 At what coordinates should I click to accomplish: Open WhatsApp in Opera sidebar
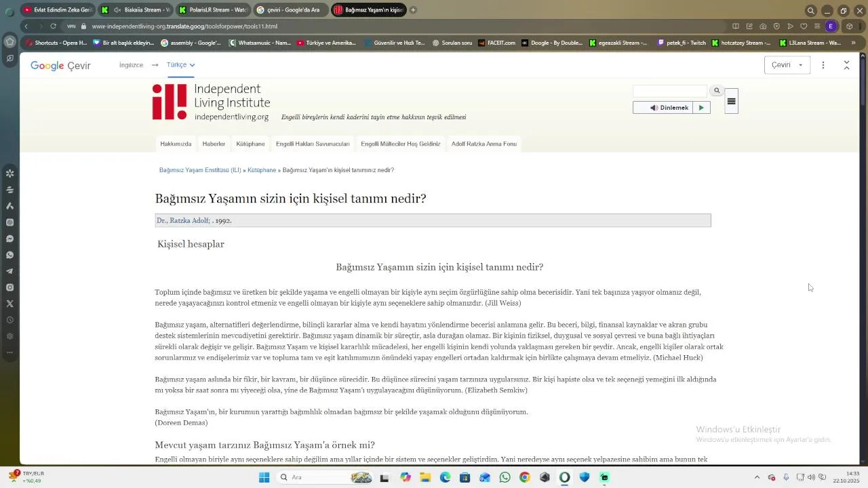[x=9, y=255]
